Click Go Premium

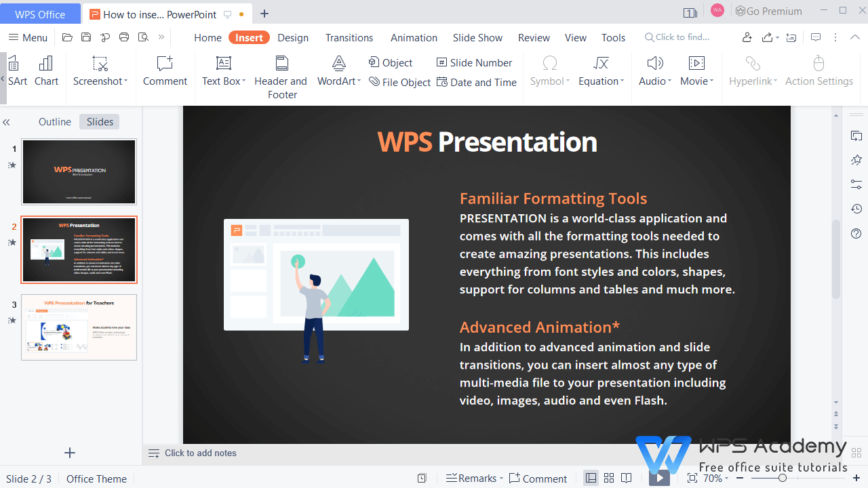point(768,11)
